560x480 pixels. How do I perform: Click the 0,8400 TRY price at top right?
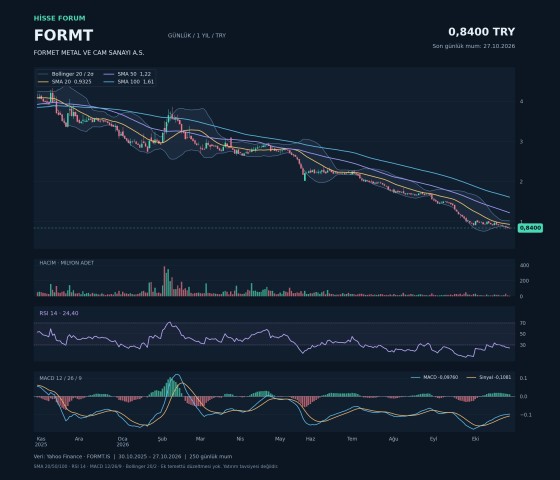point(481,32)
